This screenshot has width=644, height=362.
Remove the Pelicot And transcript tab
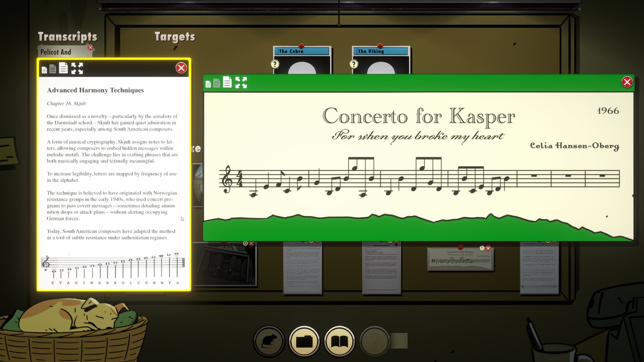(x=90, y=47)
